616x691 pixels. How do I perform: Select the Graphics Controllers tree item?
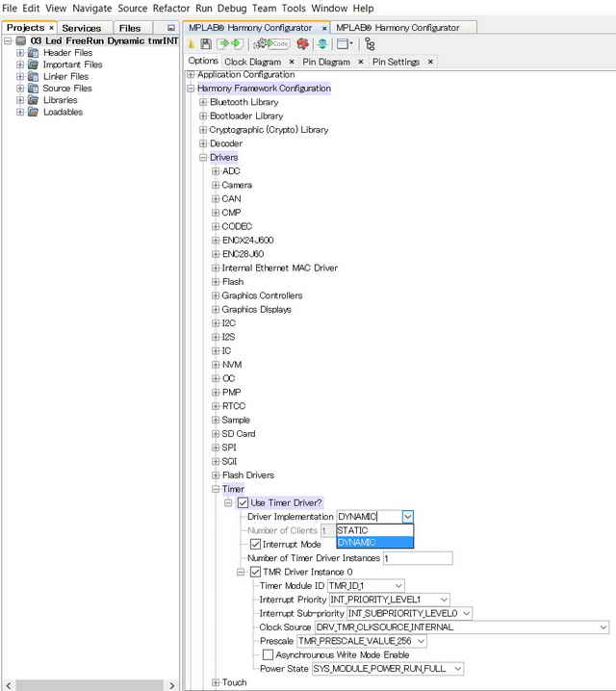pyautogui.click(x=262, y=295)
